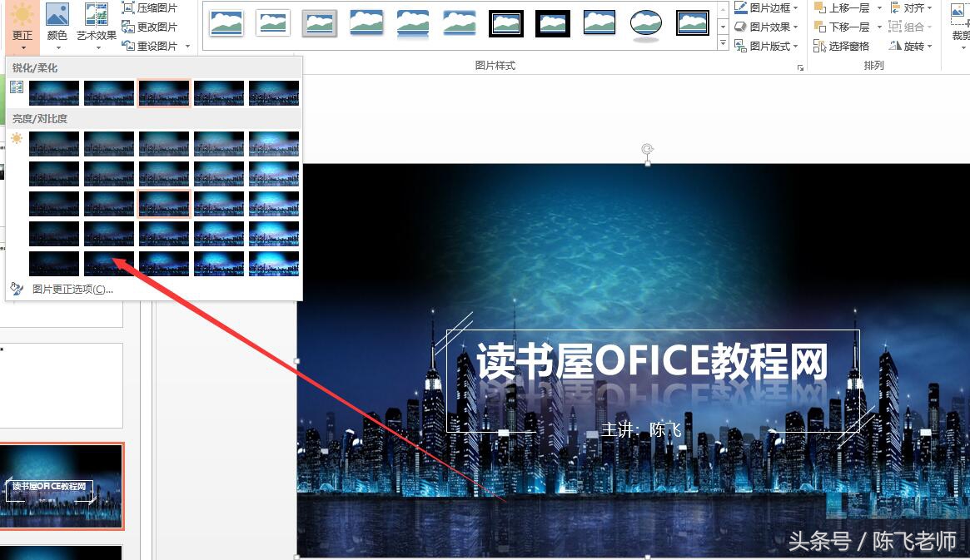Apply the second picture style thumbnail

tap(273, 23)
